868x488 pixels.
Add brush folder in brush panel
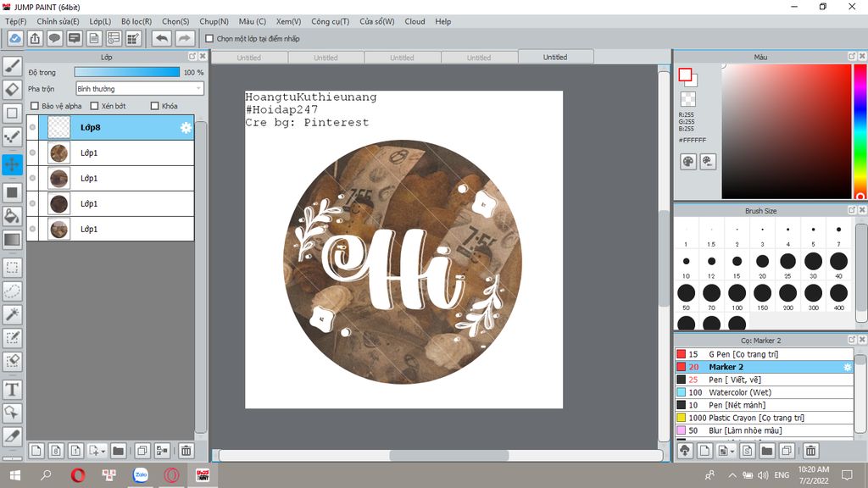pyautogui.click(x=766, y=451)
